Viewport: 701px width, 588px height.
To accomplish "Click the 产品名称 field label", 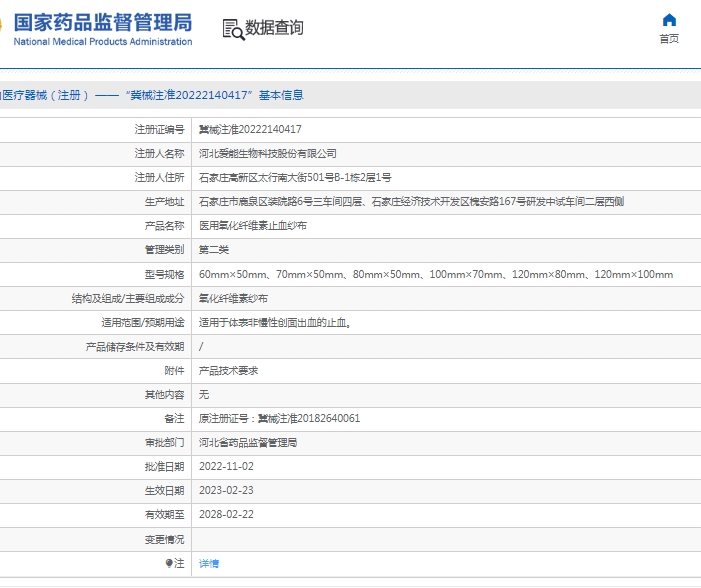I will (x=165, y=226).
